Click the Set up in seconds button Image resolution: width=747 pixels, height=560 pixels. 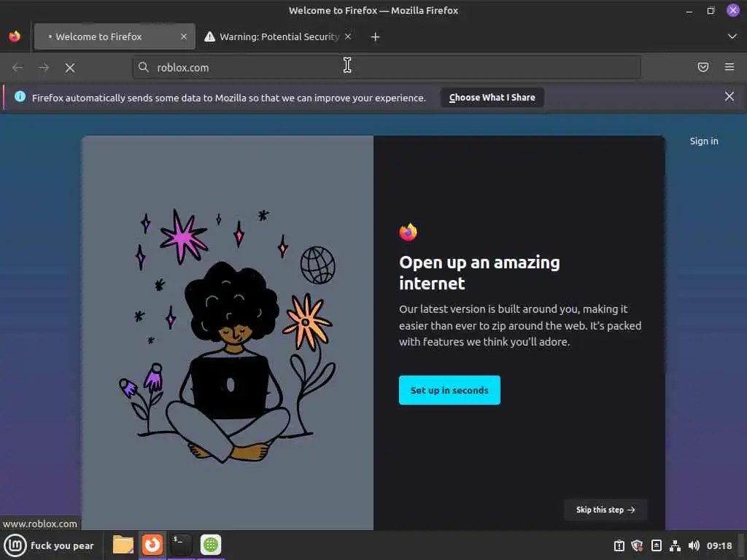[449, 390]
